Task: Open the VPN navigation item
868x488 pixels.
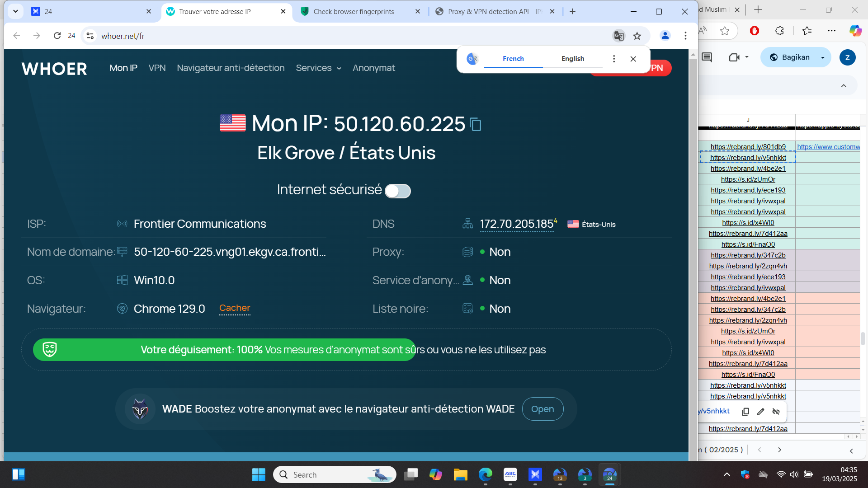Action: (157, 68)
